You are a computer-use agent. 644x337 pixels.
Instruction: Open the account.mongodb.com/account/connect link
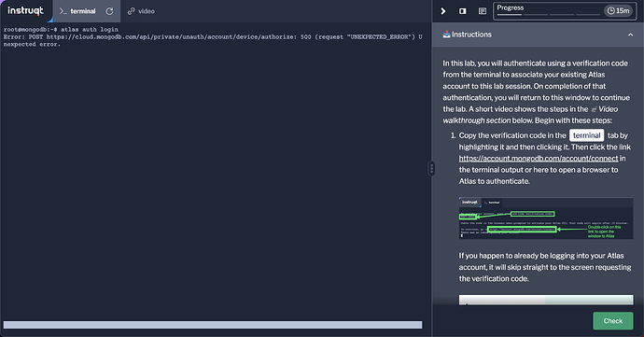(539, 158)
